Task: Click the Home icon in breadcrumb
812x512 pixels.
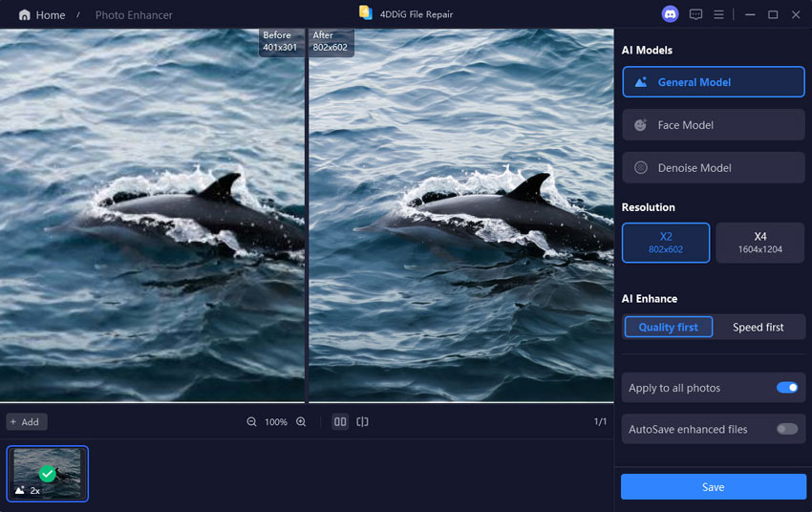Action: coord(24,15)
